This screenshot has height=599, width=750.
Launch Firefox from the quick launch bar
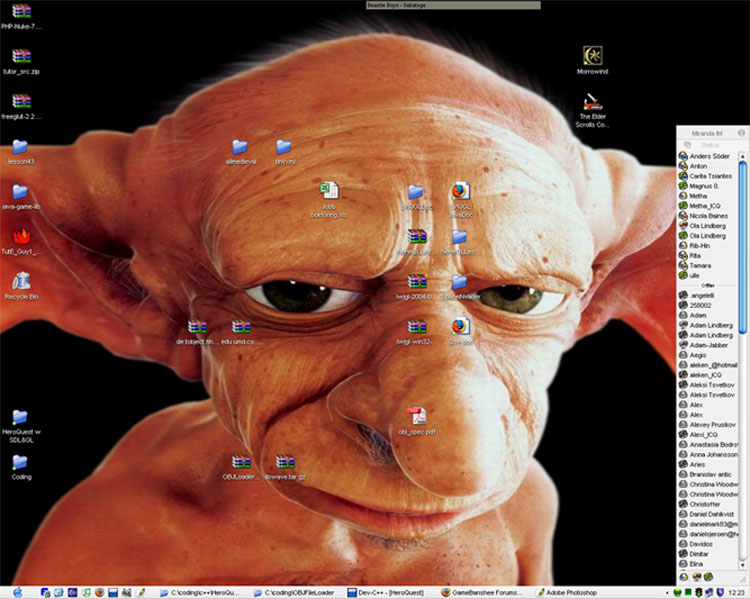pyautogui.click(x=99, y=592)
